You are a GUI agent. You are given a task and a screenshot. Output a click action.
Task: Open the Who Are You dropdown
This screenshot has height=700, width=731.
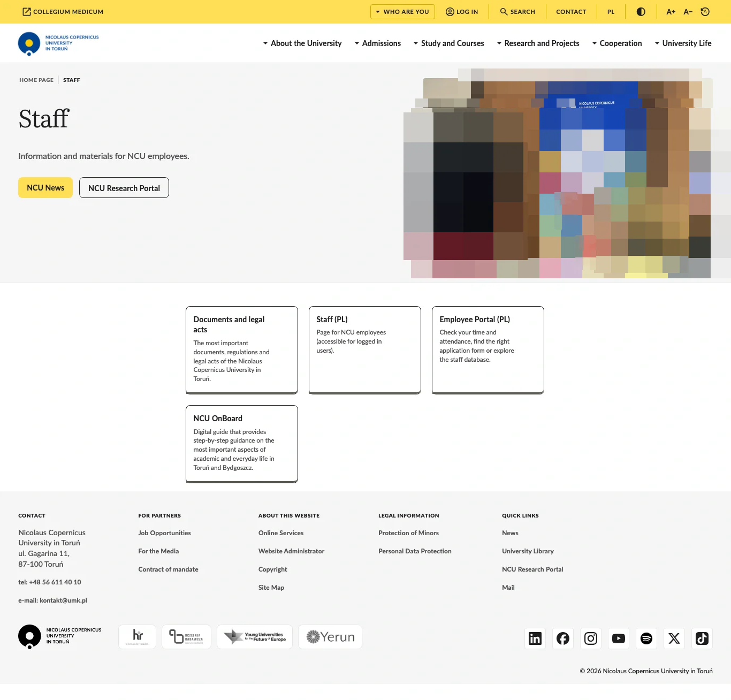coord(402,12)
